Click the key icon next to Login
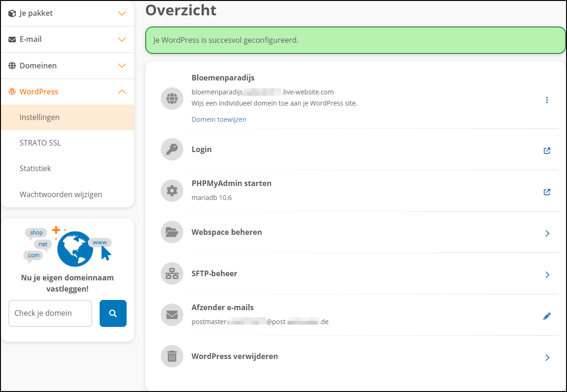This screenshot has width=567, height=392. pyautogui.click(x=172, y=149)
